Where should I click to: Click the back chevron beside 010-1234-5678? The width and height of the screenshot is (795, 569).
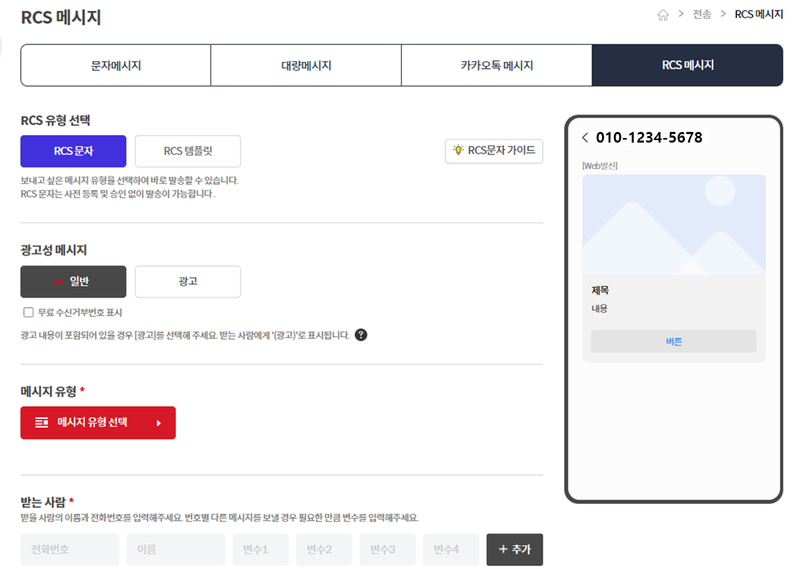pos(585,137)
